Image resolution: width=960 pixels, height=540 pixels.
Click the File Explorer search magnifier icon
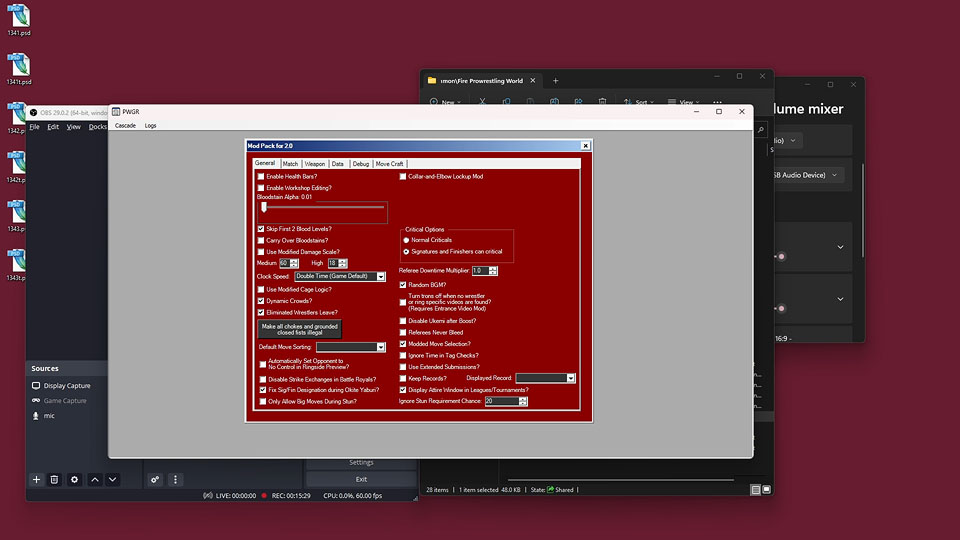click(760, 129)
